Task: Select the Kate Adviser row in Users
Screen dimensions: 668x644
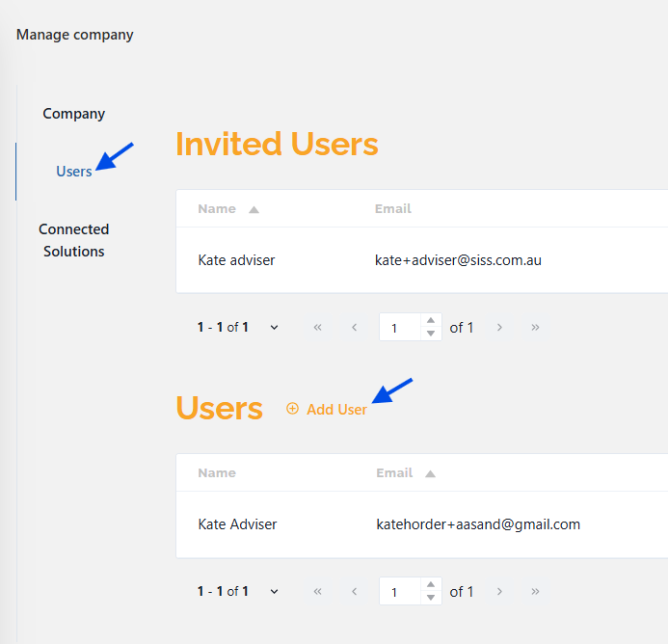Action: tap(237, 524)
